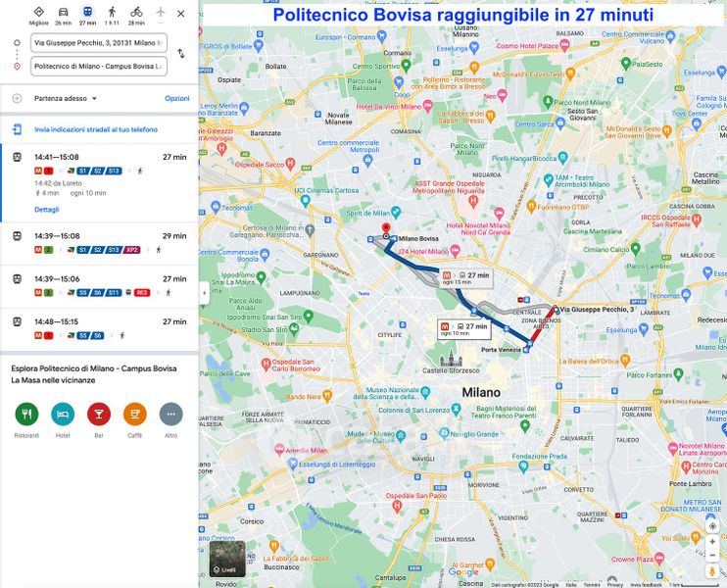Click Invia indicazioni stradali al tuo telefono
727x588 pixels.
pyautogui.click(x=95, y=129)
